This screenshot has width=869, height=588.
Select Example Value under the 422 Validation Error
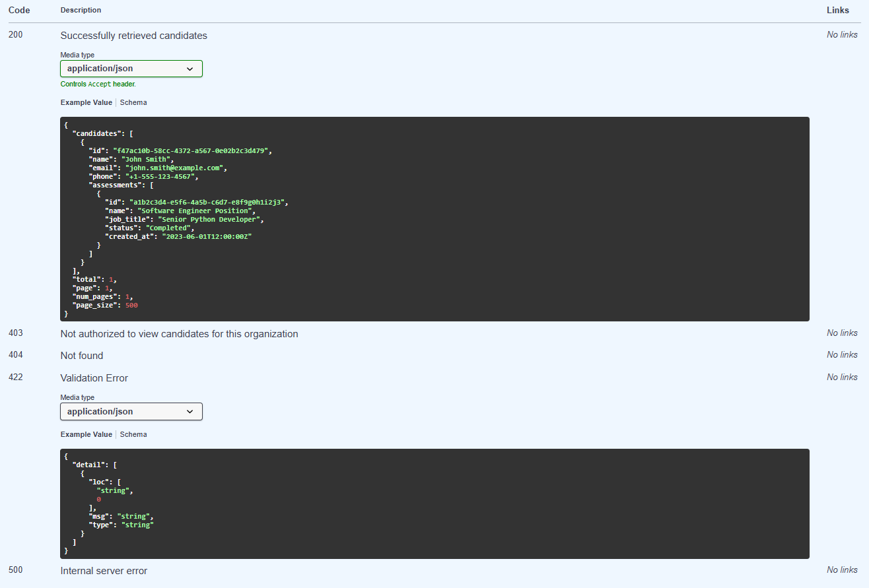tap(86, 435)
